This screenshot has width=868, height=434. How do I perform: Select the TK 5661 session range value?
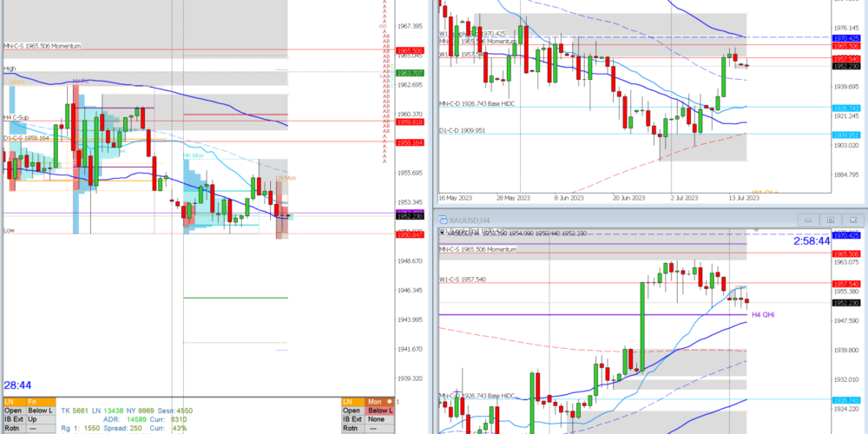[x=74, y=411]
